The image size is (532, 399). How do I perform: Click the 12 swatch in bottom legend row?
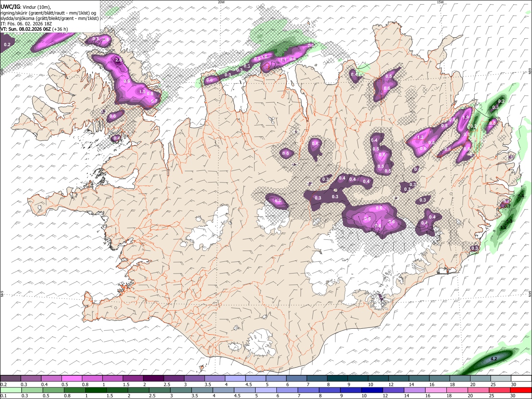click(x=394, y=390)
